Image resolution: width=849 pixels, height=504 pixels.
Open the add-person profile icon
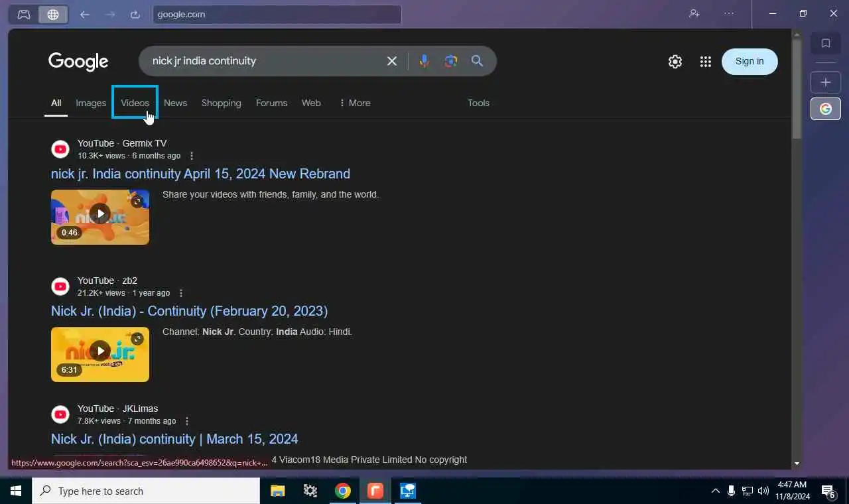pos(694,13)
